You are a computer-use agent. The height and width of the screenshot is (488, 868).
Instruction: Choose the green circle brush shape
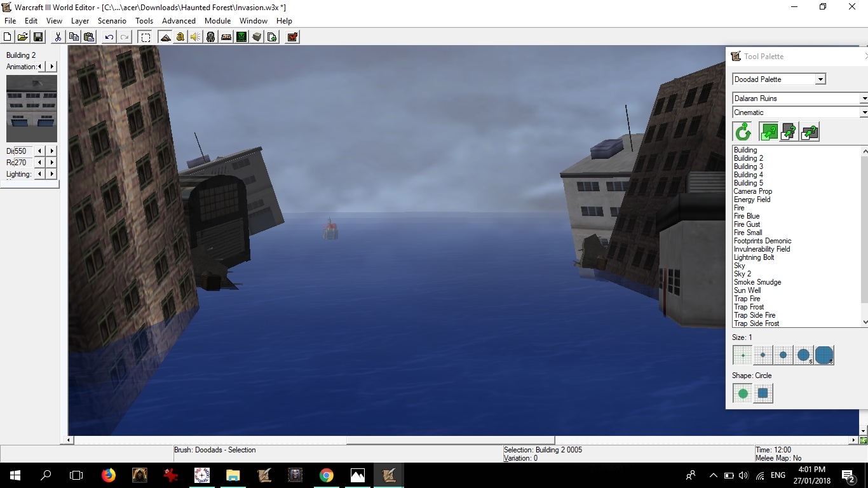click(x=742, y=393)
